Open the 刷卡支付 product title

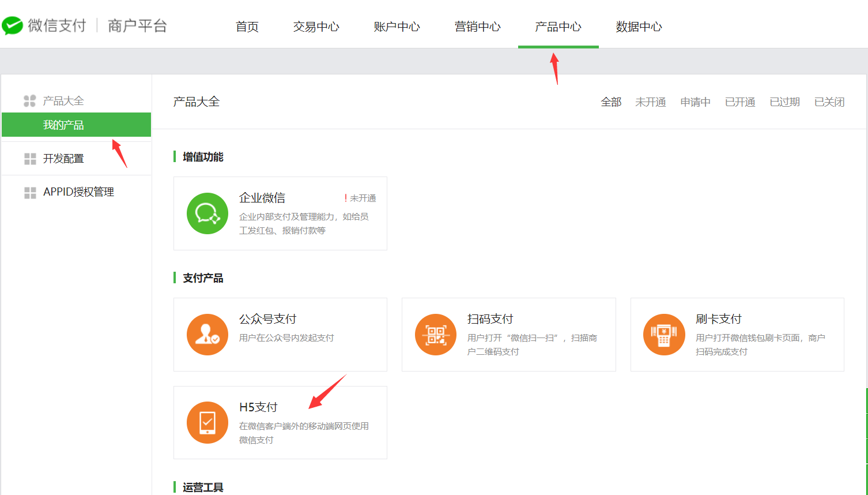pyautogui.click(x=718, y=319)
